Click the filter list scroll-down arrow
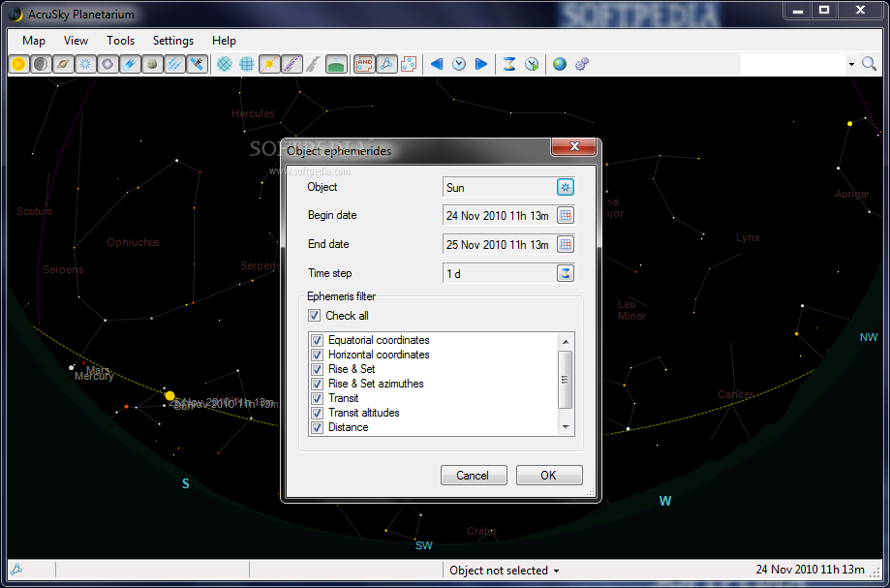The image size is (890, 588). [566, 427]
